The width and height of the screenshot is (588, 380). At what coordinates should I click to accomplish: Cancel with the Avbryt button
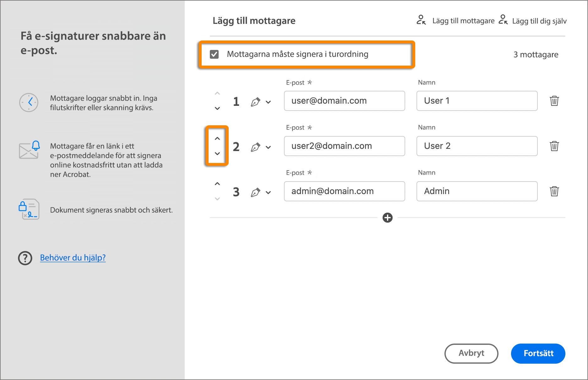pos(471,353)
